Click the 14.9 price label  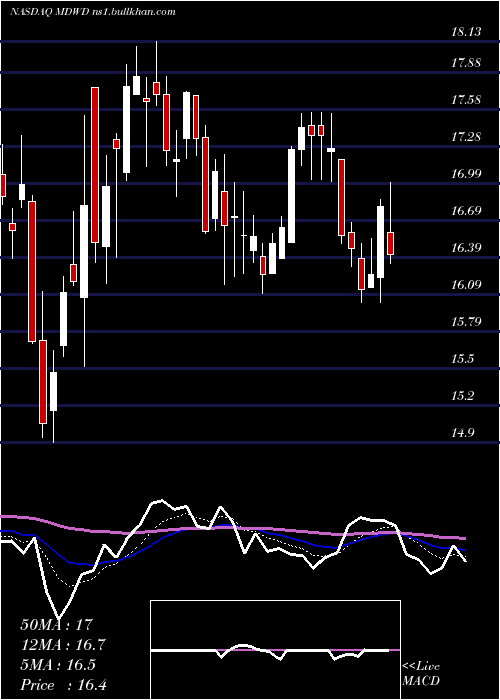pos(462,433)
